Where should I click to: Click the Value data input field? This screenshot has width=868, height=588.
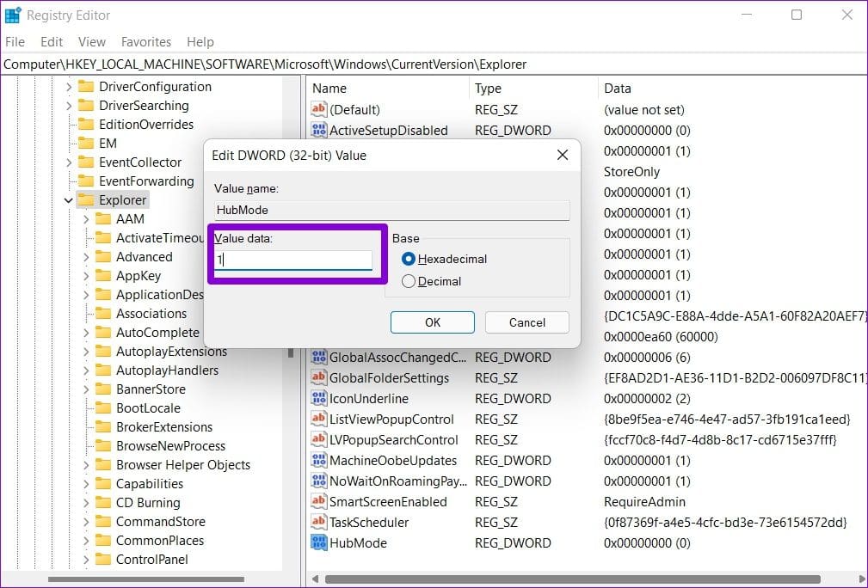pos(293,259)
